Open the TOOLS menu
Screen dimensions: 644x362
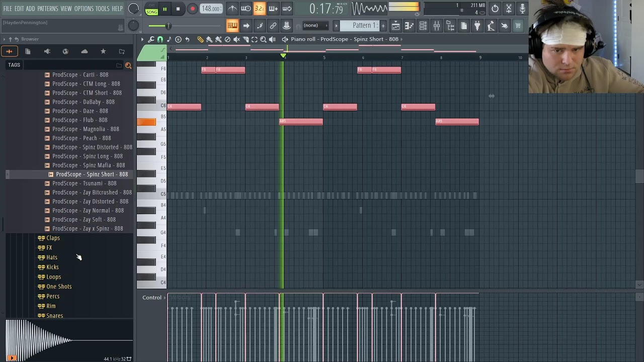click(x=103, y=9)
